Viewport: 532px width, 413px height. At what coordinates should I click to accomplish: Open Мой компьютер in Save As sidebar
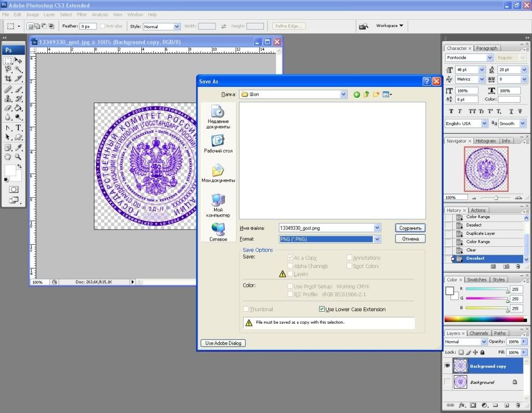click(218, 205)
